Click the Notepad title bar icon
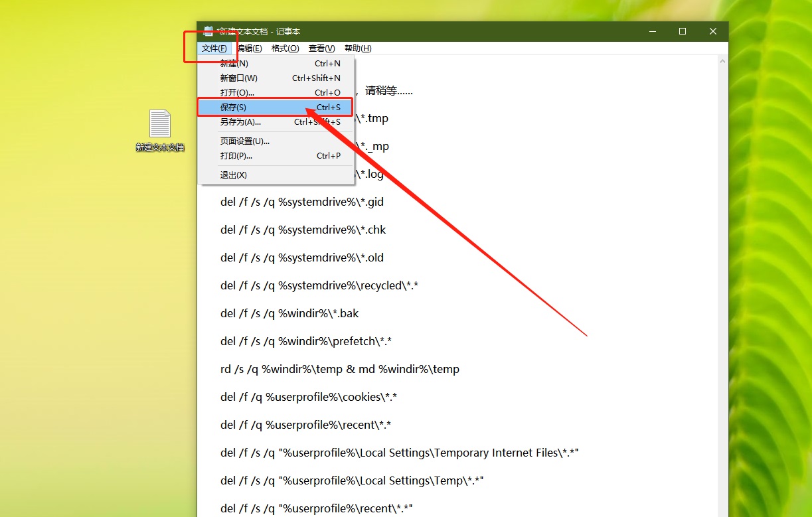 click(x=208, y=31)
